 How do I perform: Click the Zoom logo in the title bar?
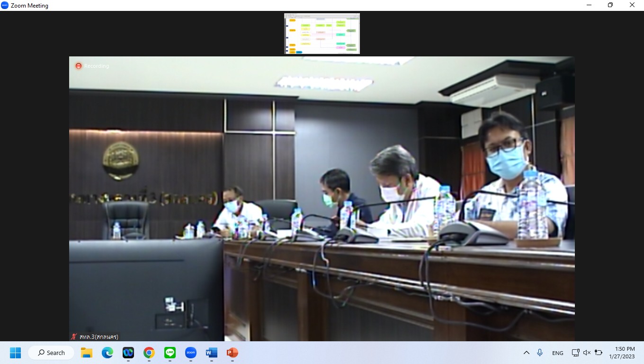pos(5,5)
